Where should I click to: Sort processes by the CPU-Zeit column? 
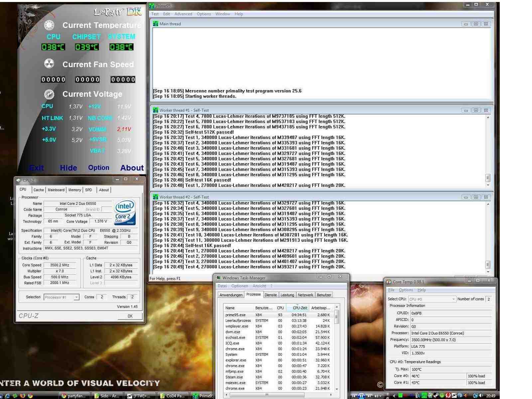click(x=298, y=308)
